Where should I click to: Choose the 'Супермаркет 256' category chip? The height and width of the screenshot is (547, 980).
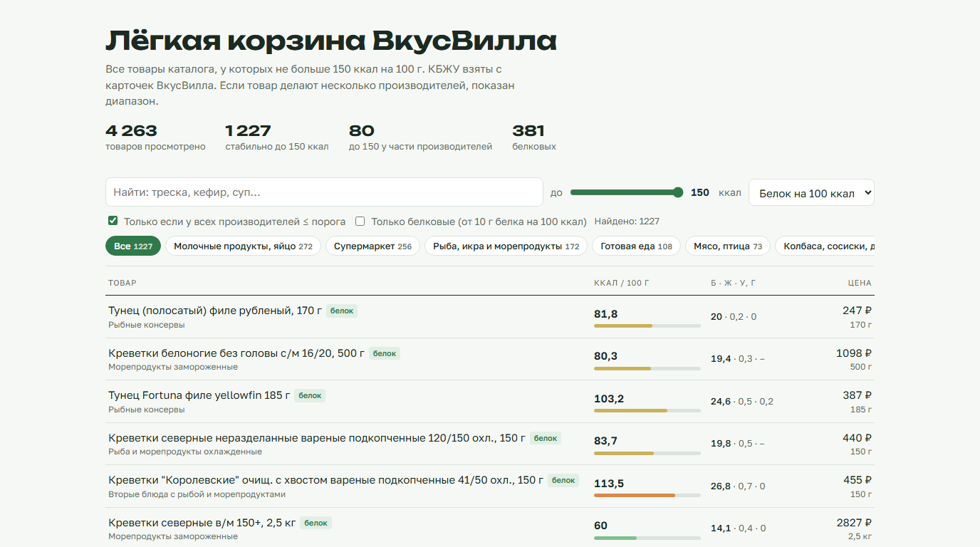pyautogui.click(x=373, y=246)
